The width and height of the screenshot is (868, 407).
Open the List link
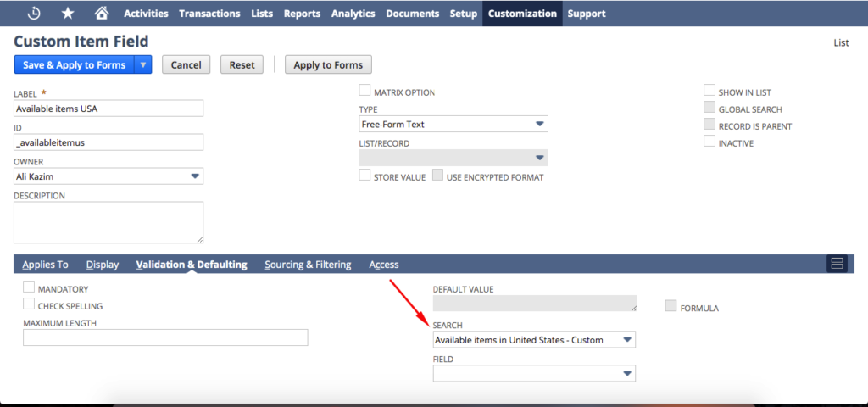[841, 42]
